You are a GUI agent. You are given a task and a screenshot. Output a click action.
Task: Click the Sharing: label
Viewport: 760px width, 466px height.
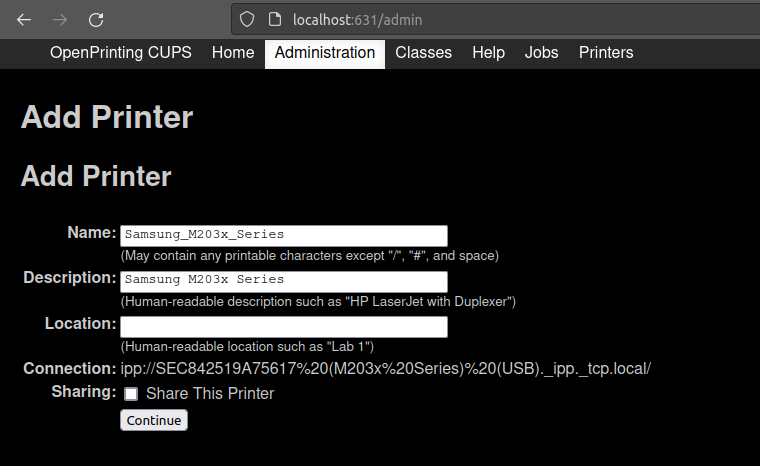(84, 391)
